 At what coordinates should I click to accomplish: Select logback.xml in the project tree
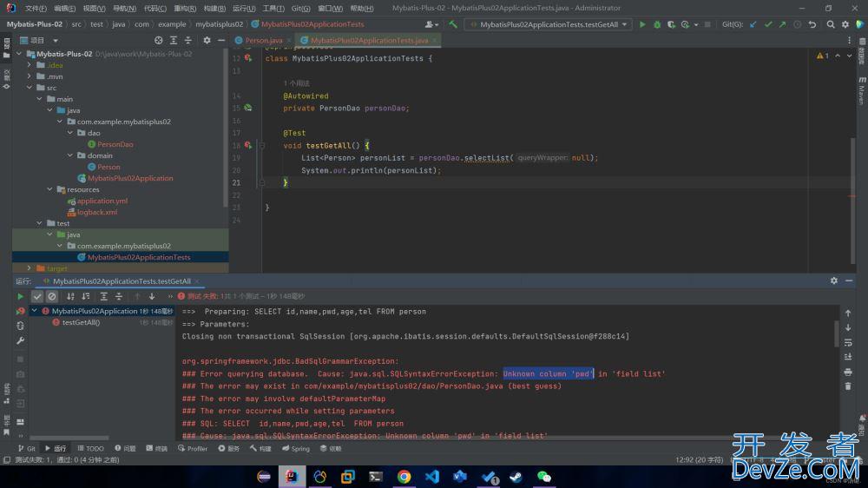point(97,212)
